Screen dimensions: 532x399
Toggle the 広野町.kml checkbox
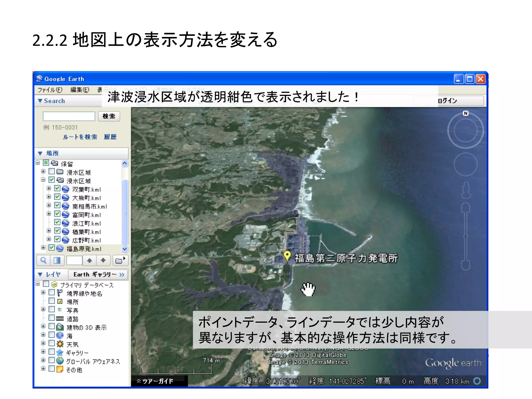click(x=57, y=239)
